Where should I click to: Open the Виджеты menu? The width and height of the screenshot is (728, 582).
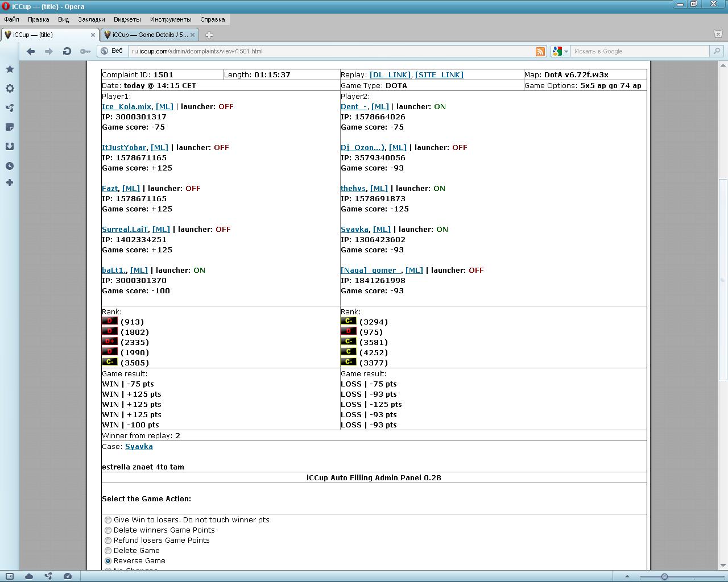point(127,19)
